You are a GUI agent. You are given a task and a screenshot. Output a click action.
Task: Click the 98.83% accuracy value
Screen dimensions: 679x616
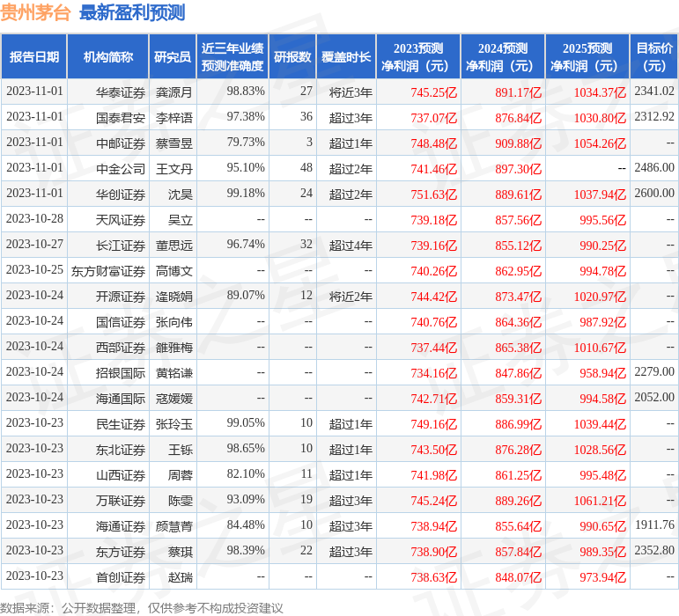[x=246, y=92]
